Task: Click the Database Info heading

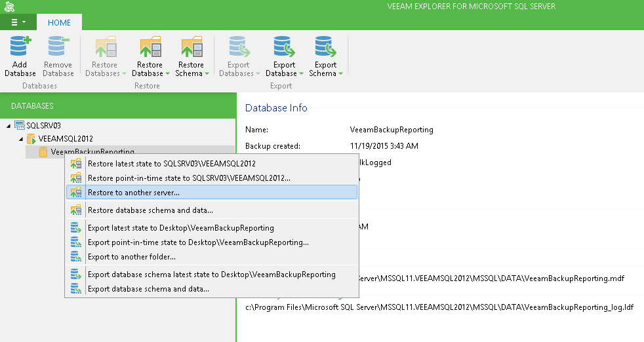Action: coord(276,107)
